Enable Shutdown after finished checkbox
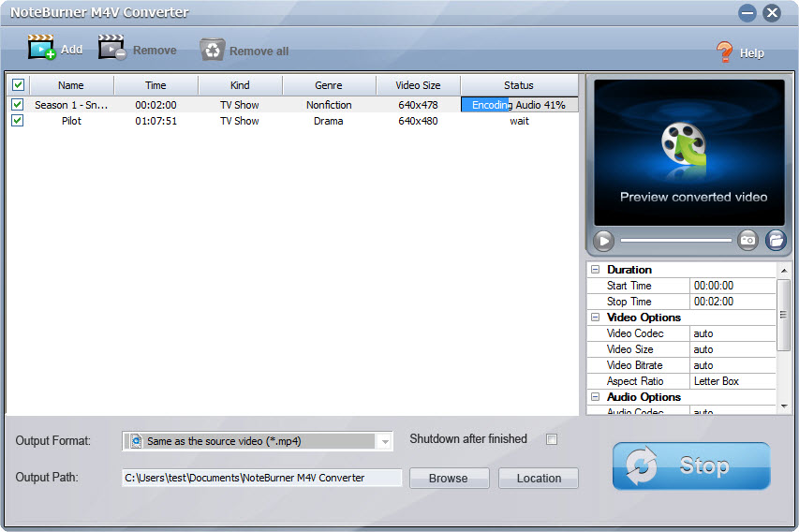The height and width of the screenshot is (532, 799). 552,439
